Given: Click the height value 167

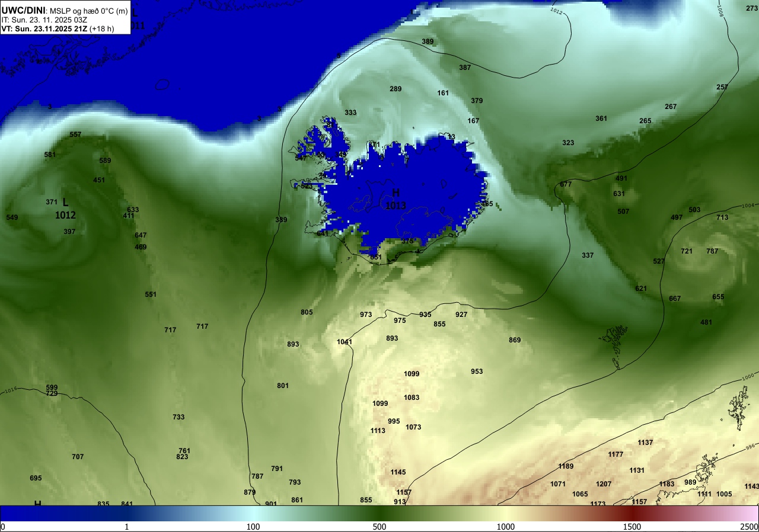Looking at the screenshot, I should 473,121.
